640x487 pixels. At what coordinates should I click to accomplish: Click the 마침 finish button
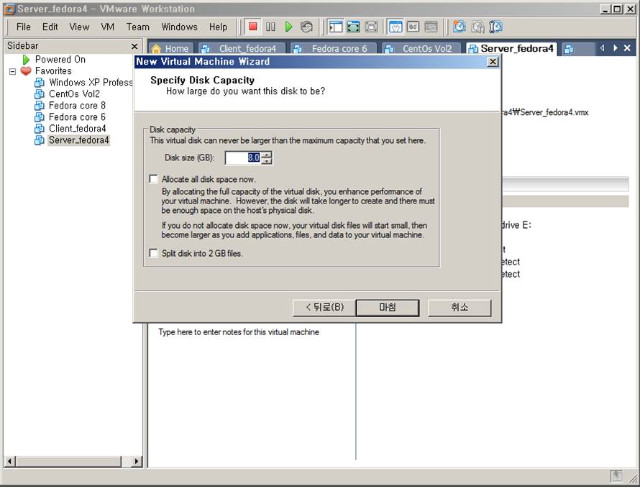[x=387, y=307]
